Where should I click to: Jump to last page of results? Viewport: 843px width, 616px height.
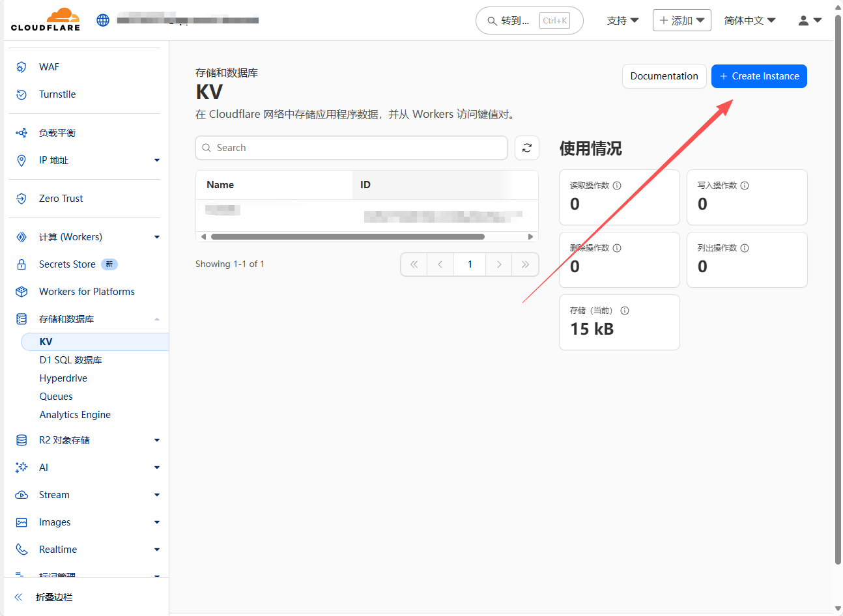pyautogui.click(x=525, y=264)
